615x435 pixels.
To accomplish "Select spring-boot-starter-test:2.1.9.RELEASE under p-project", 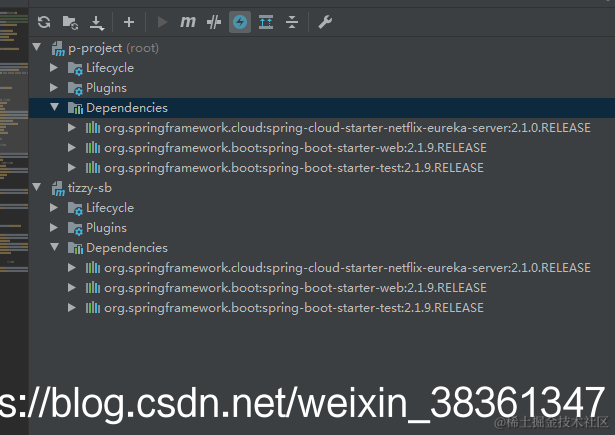I will point(294,168).
